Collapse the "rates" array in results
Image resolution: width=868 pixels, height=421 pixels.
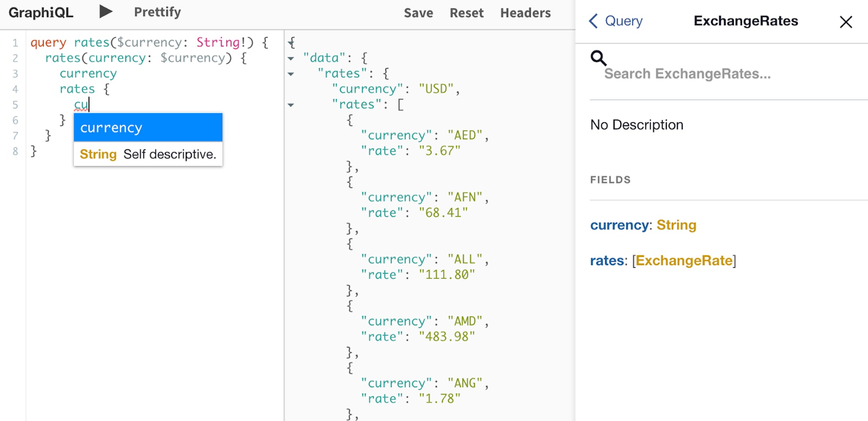(291, 105)
